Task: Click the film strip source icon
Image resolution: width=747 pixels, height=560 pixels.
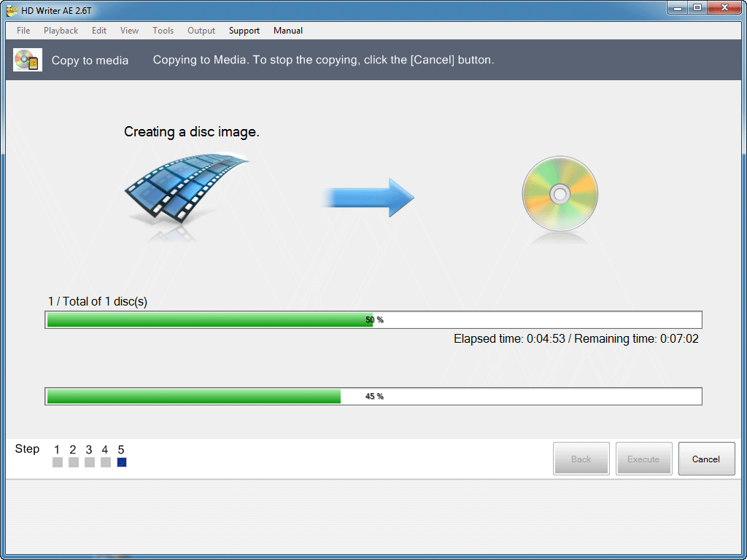Action: click(187, 187)
